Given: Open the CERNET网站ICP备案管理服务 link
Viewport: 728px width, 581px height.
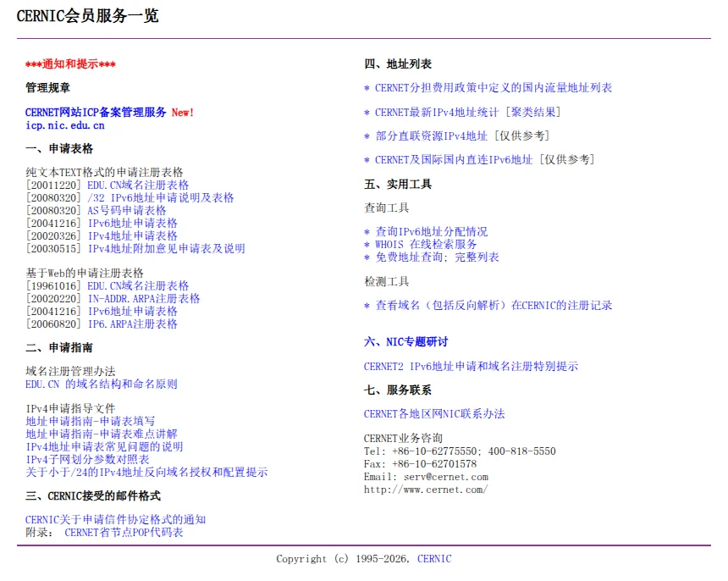Looking at the screenshot, I should (96, 113).
